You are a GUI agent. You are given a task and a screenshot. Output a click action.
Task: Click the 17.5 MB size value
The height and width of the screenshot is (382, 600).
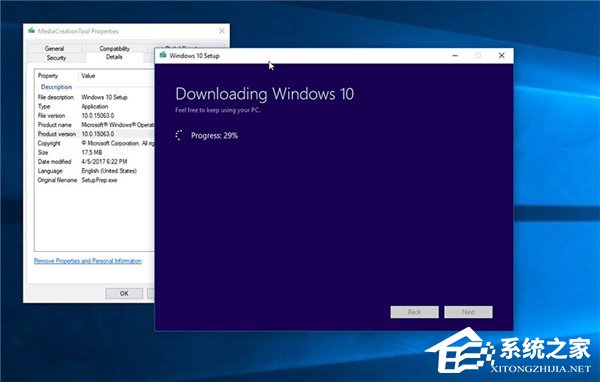pos(91,152)
